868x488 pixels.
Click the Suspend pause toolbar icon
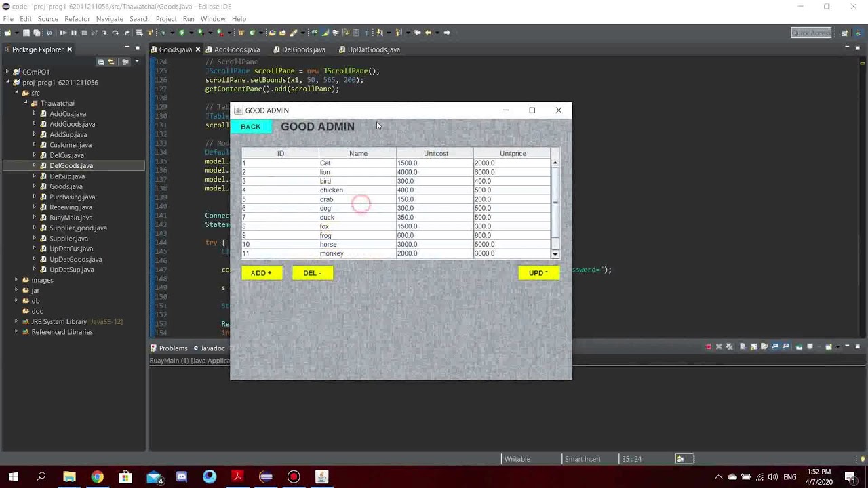click(x=73, y=33)
